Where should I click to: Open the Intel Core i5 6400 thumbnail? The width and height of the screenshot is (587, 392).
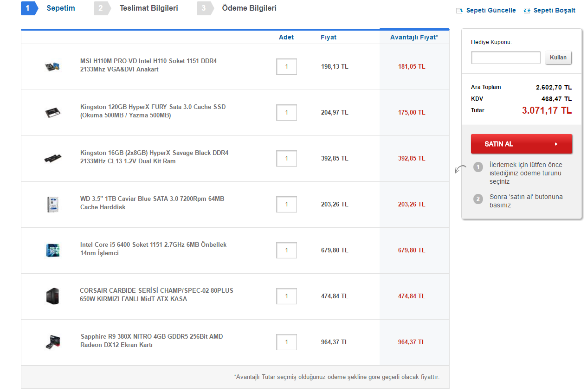52,250
